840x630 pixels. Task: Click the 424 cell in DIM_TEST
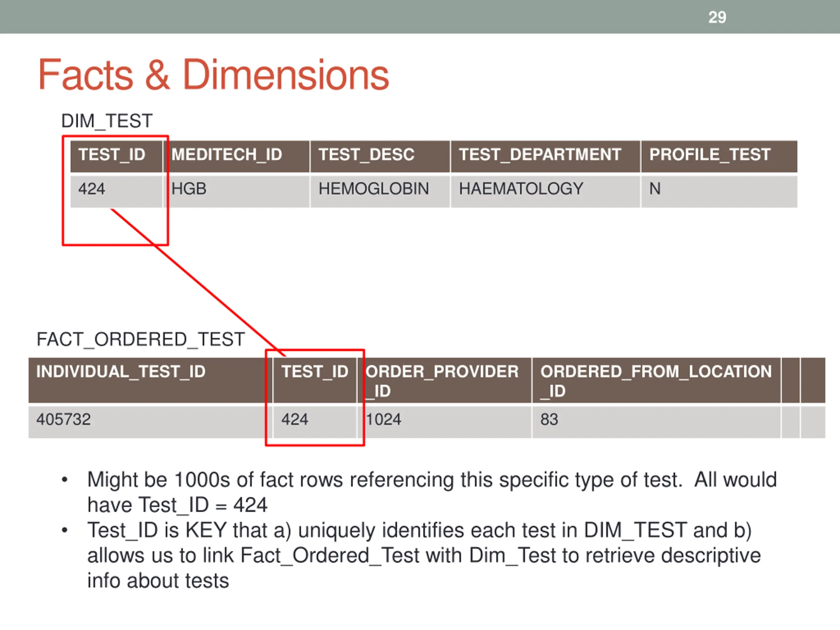[x=116, y=191]
